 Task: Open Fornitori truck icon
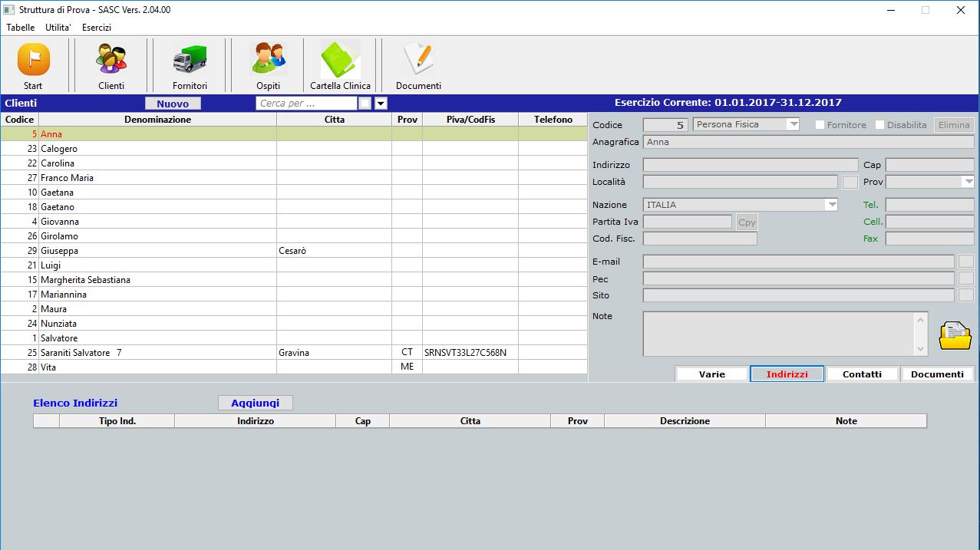(190, 60)
